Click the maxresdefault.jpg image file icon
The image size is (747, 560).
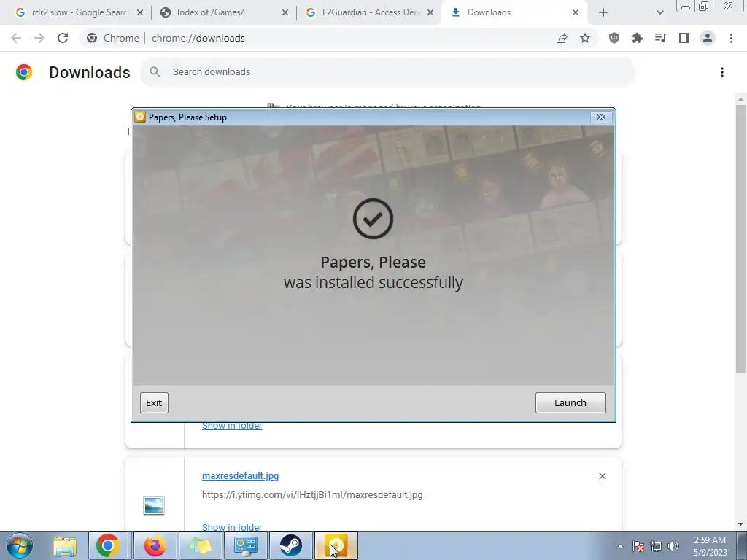pyautogui.click(x=154, y=505)
